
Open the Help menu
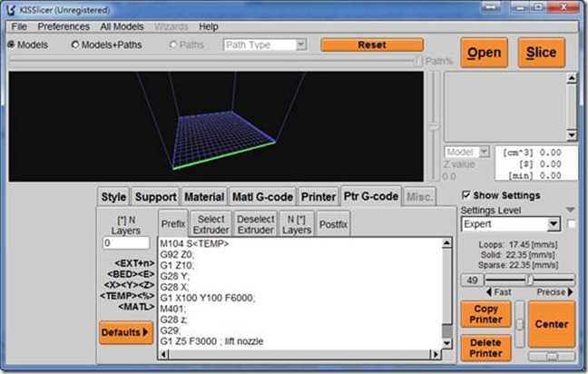point(209,26)
